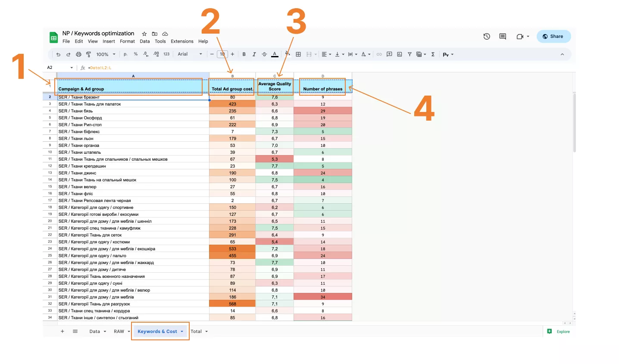
Task: Click the Explore button
Action: [x=559, y=332]
